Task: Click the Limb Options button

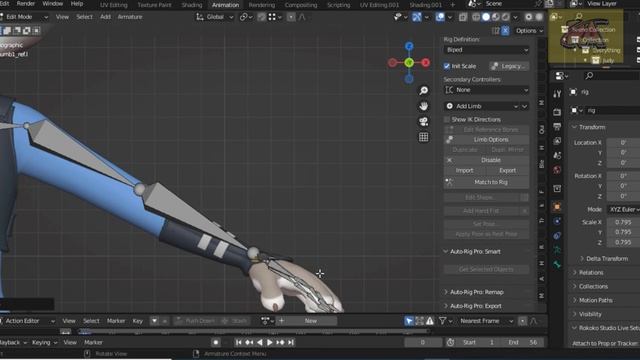Action: coord(487,140)
